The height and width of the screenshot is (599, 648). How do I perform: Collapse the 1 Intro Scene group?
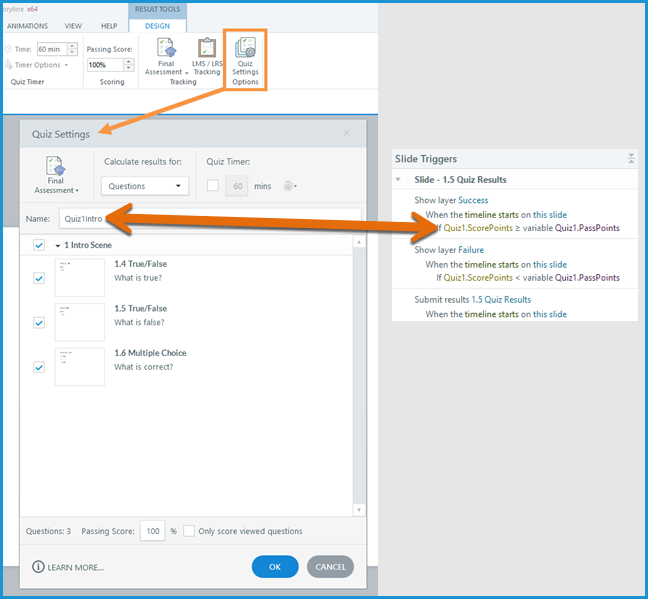(58, 246)
